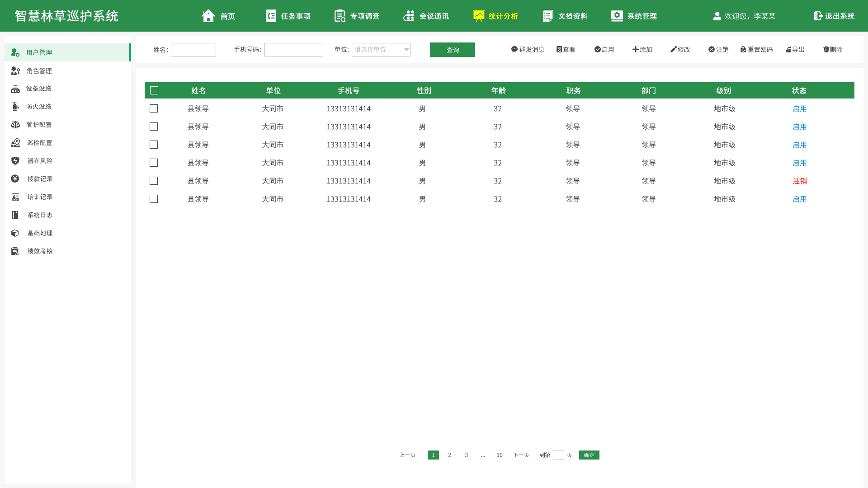Click the 姓名 name input field

tap(193, 50)
